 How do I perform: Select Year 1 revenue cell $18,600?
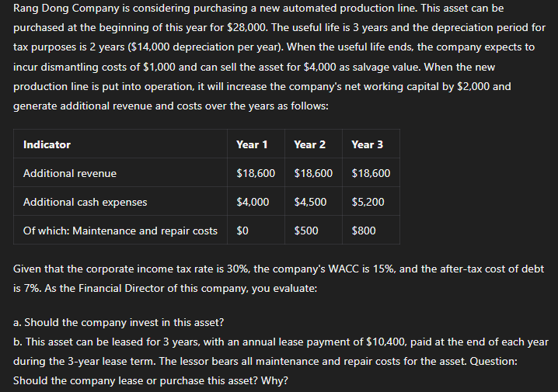click(256, 173)
